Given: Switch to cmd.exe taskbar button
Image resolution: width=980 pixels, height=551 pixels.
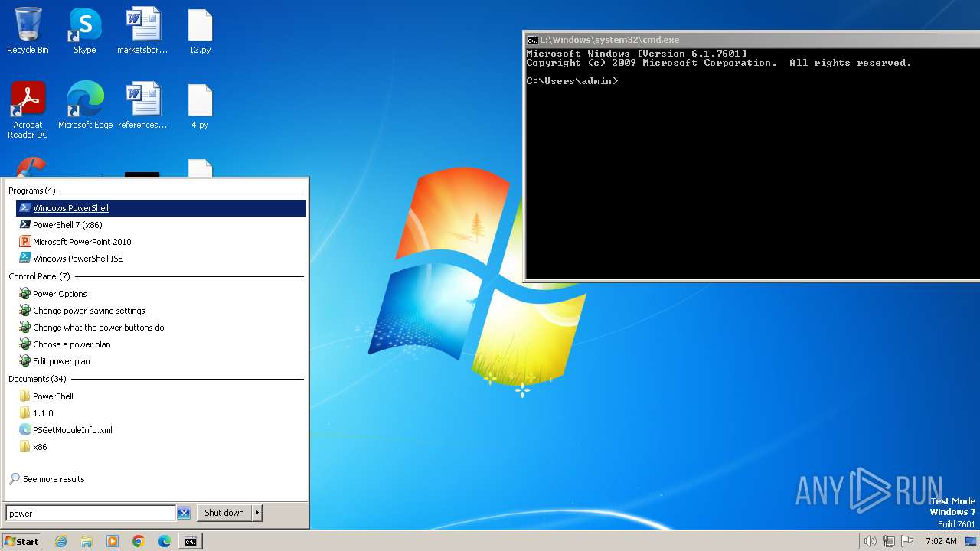Looking at the screenshot, I should click(191, 541).
